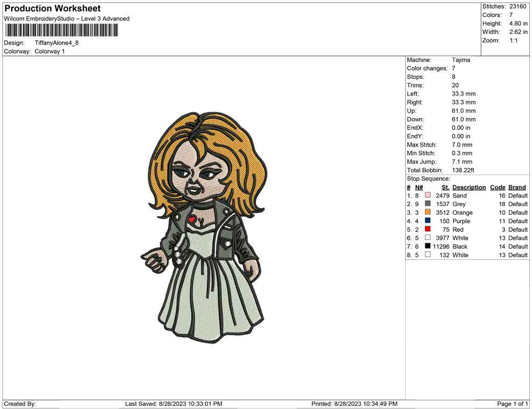Image resolution: width=532 pixels, height=409 pixels.
Task: Click the 'St.' column header
Action: [445, 187]
